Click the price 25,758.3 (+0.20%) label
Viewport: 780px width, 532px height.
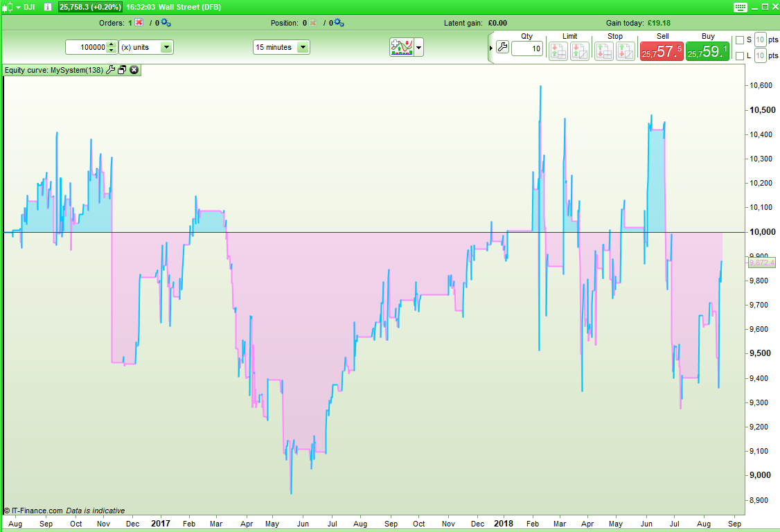click(90, 8)
